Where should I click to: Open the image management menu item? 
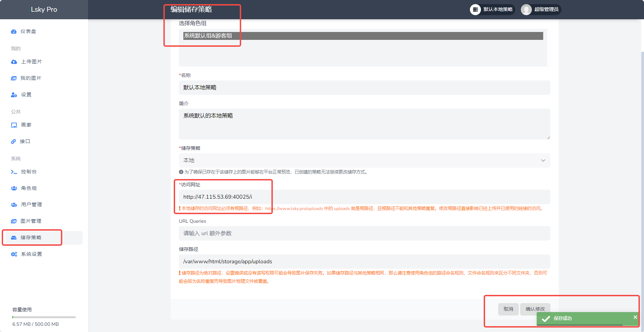tap(31, 221)
